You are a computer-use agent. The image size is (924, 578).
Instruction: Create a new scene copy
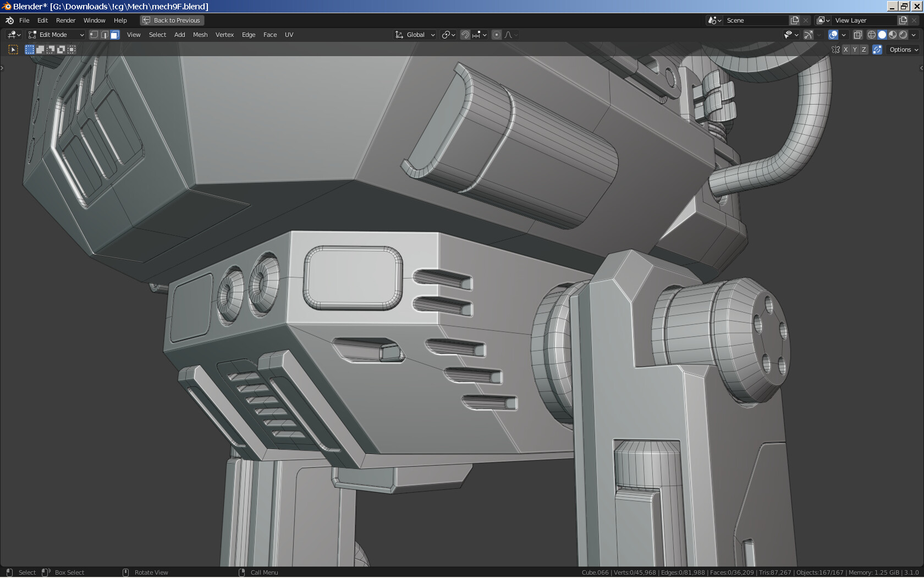[x=794, y=20]
